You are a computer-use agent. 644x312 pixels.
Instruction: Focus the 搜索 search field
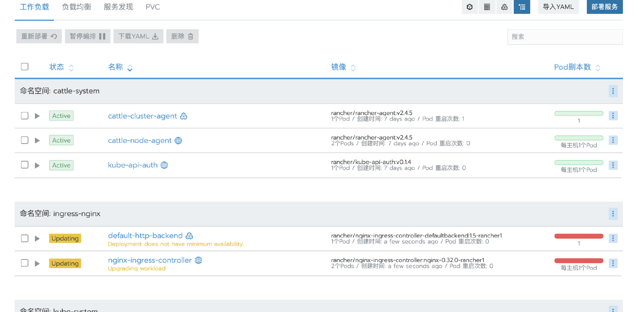pos(565,37)
